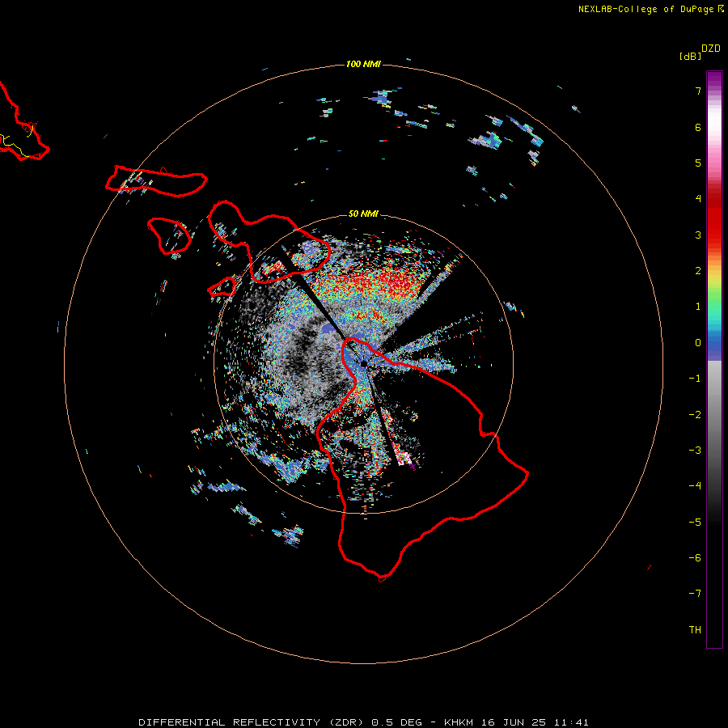
Task: Click the DZD legend title
Action: [711, 49]
